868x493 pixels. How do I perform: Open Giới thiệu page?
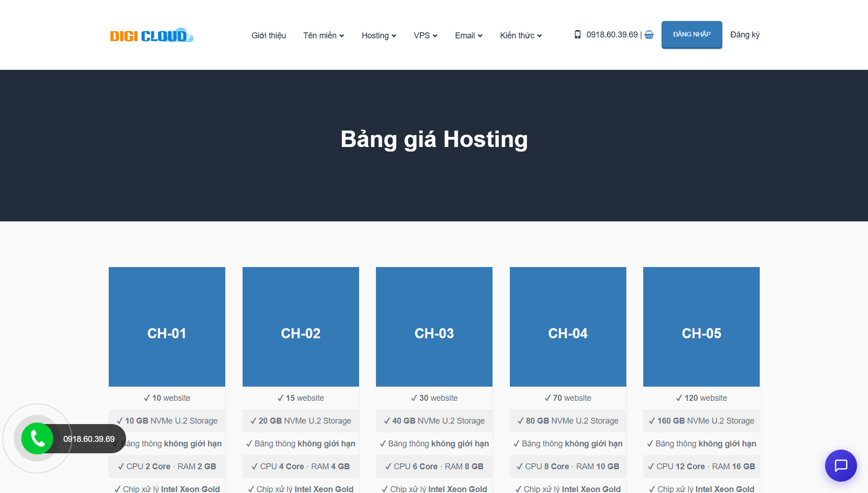[269, 36]
